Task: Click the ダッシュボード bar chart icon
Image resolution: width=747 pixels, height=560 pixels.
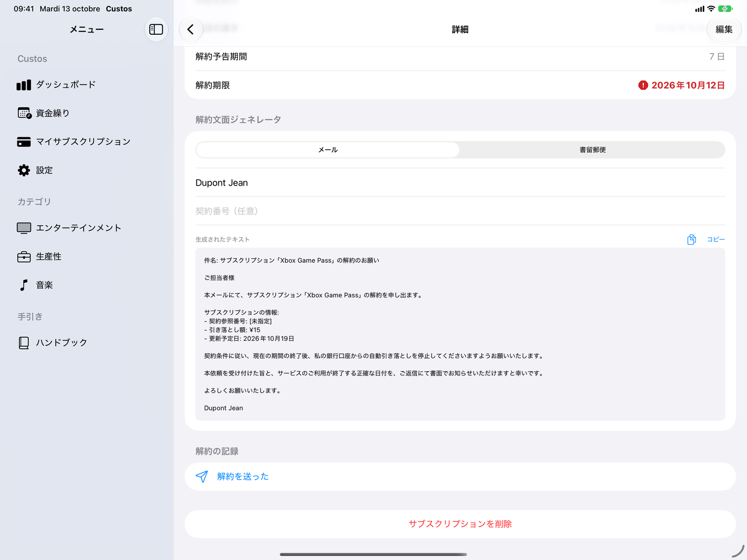Action: [x=24, y=85]
